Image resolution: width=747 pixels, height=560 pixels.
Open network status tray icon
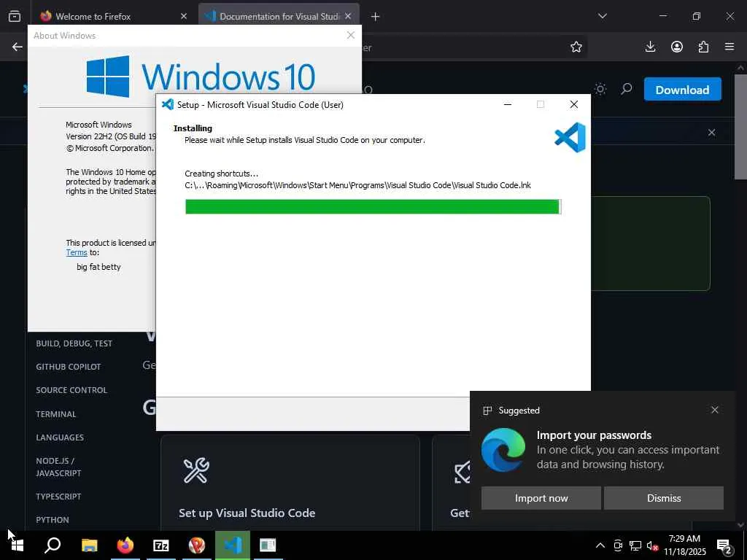635,545
